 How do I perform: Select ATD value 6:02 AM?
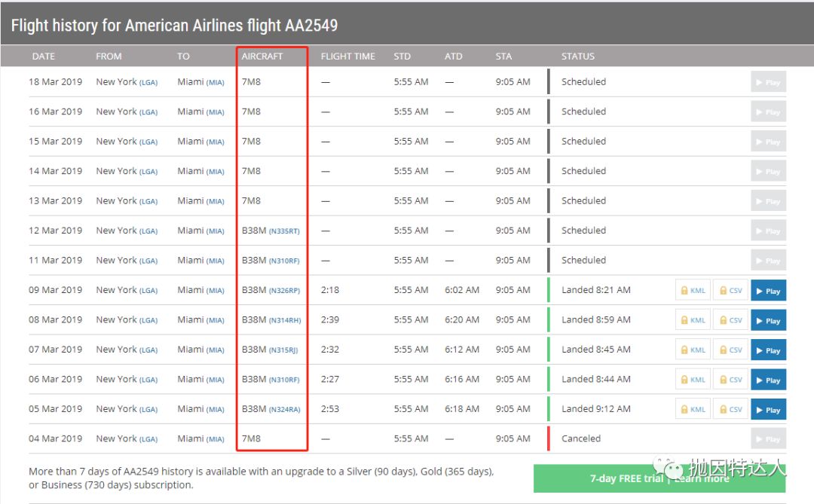(x=461, y=290)
